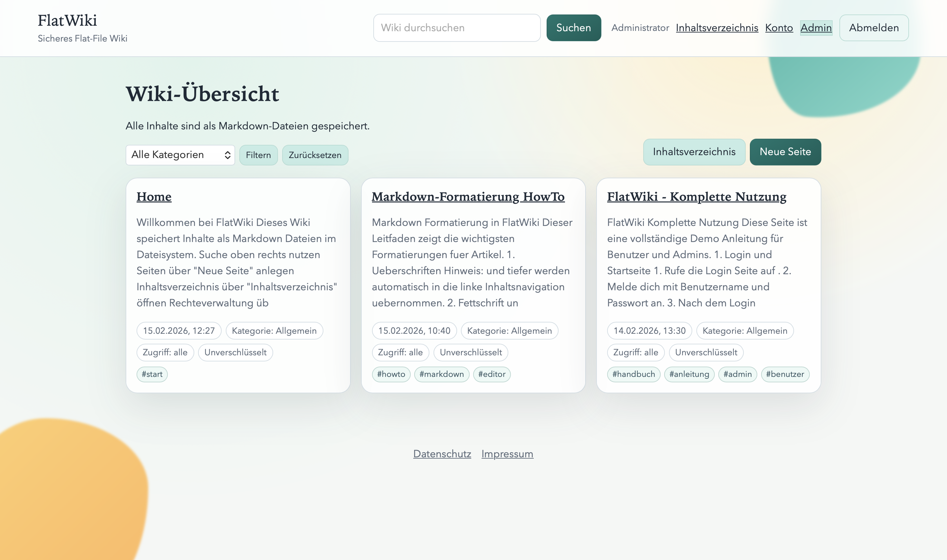
Task: Click the Zurücksetzen button
Action: pyautogui.click(x=315, y=155)
